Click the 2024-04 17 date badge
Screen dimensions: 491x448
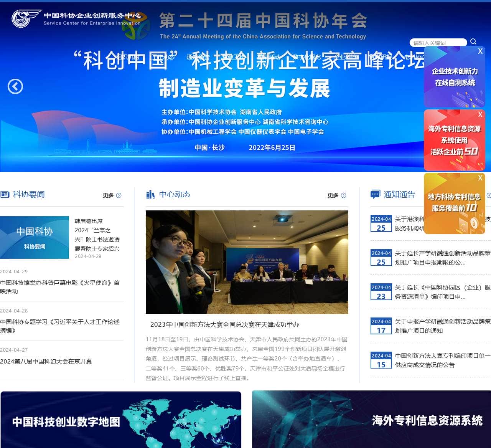point(381,326)
